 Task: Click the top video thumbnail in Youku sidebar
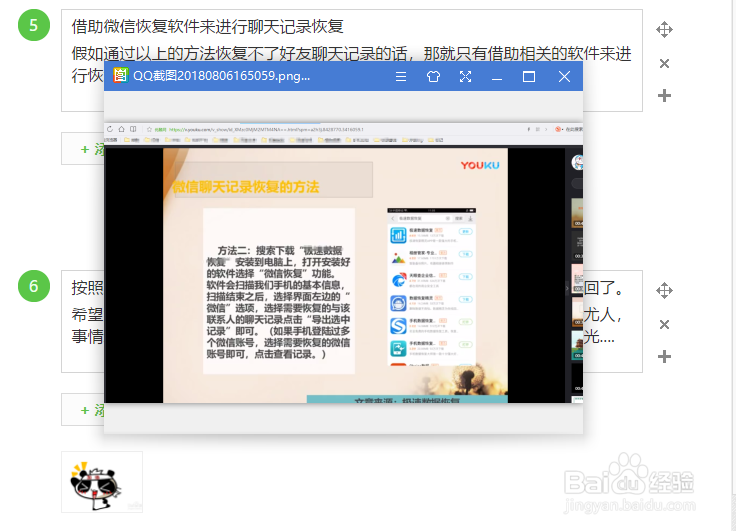[577, 213]
